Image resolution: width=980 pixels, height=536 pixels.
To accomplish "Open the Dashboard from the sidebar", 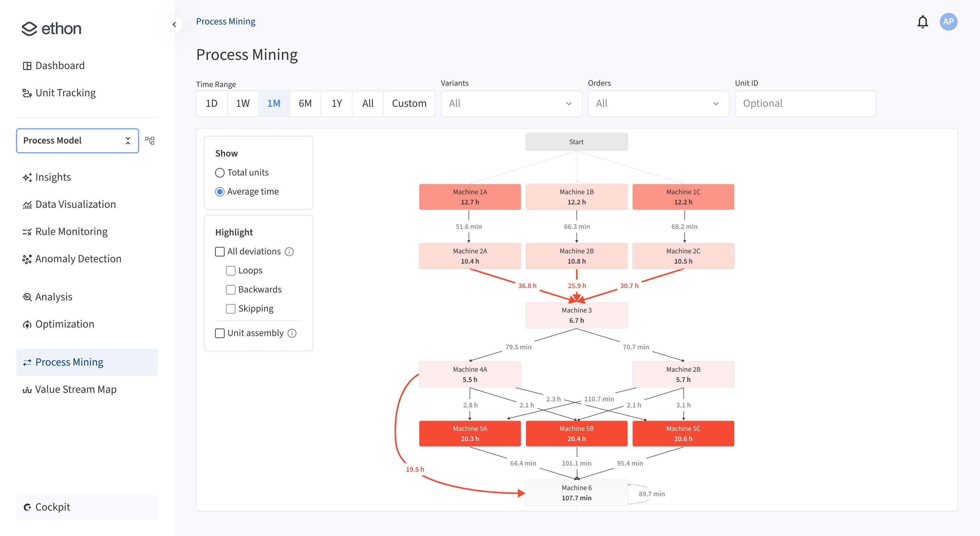I will (x=27, y=65).
